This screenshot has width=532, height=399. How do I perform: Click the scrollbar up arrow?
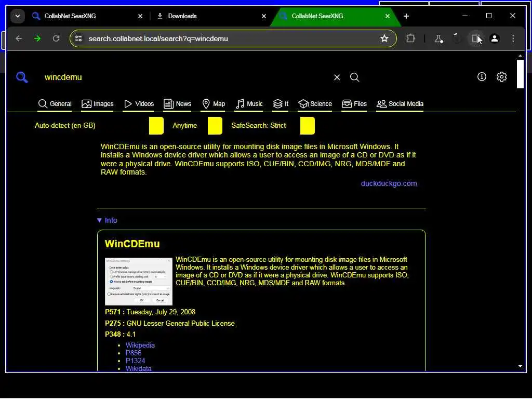(520, 56)
